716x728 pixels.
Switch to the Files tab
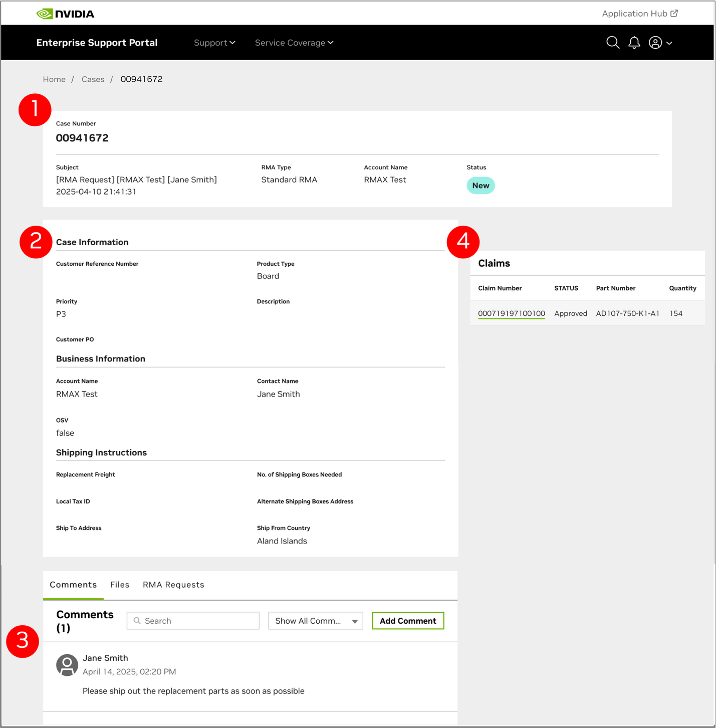(x=120, y=585)
